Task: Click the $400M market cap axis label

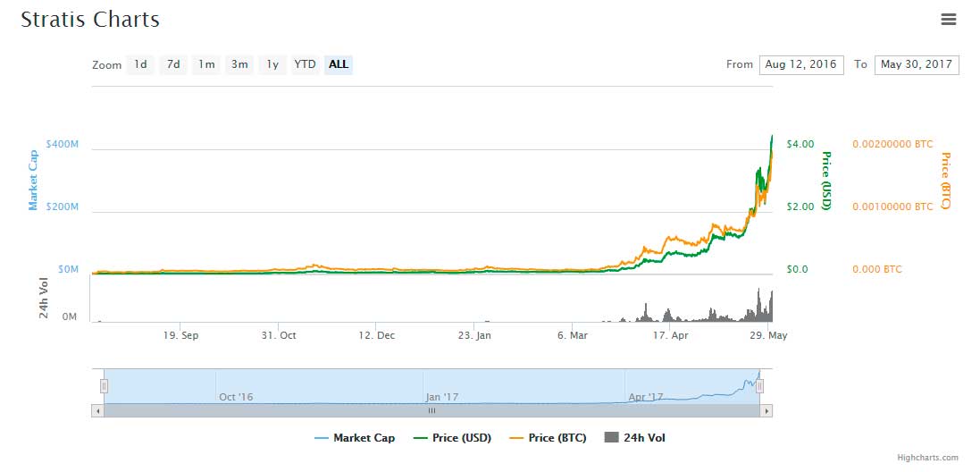Action: [63, 145]
